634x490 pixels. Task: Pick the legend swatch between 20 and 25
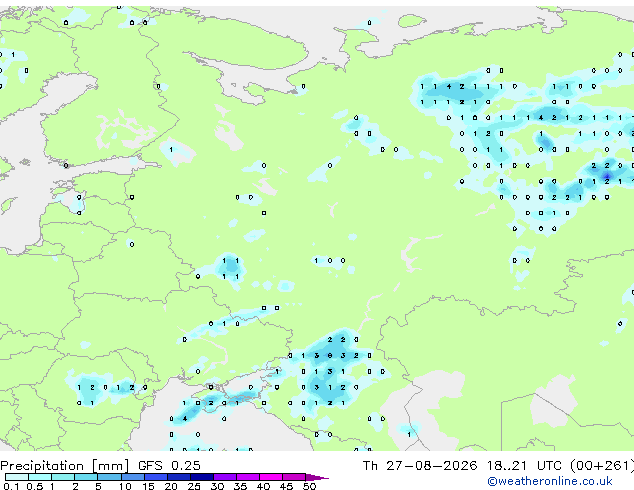click(x=179, y=477)
